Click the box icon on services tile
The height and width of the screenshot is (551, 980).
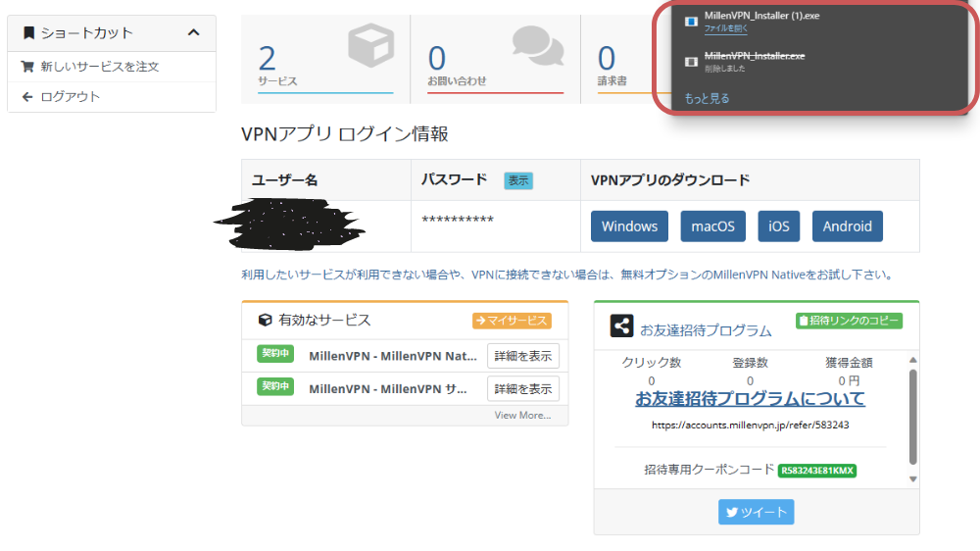pos(369,46)
